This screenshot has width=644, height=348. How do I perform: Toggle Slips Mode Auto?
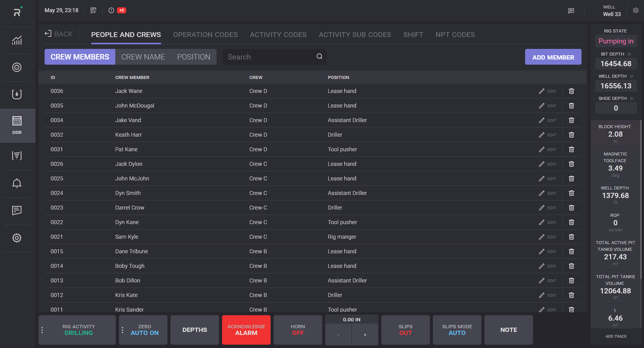coord(457,330)
